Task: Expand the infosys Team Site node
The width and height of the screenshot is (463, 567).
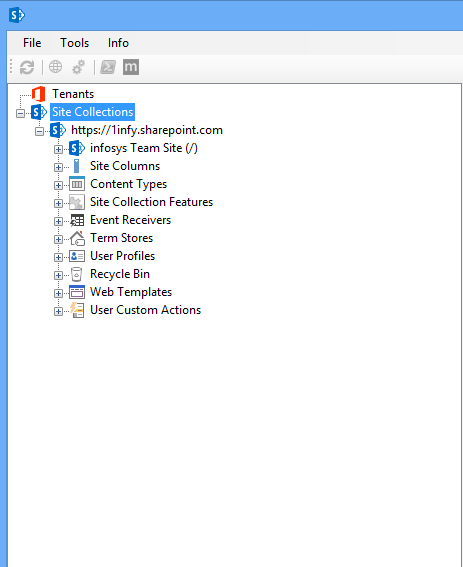Action: click(x=58, y=149)
